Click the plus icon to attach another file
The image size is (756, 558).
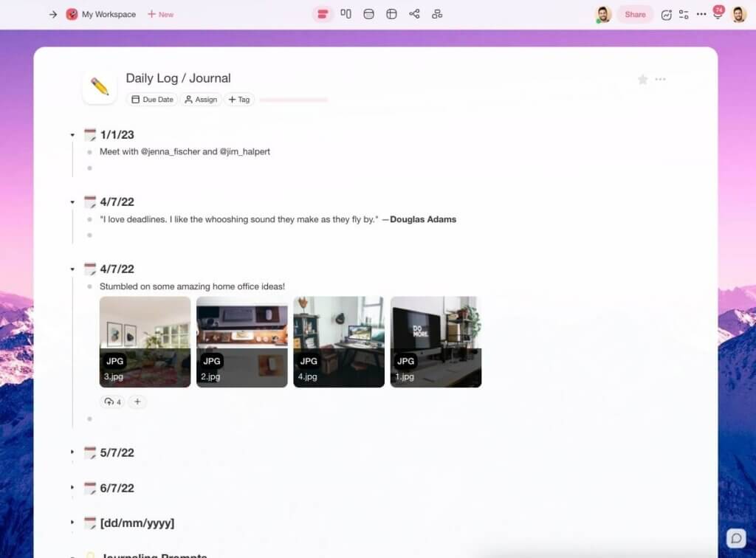point(137,402)
